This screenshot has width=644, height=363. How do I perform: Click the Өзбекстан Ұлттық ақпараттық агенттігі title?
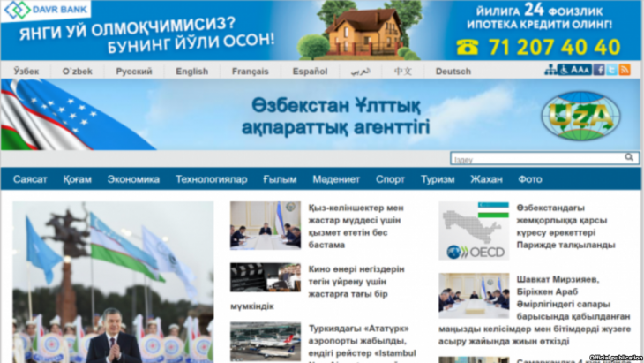(x=335, y=117)
